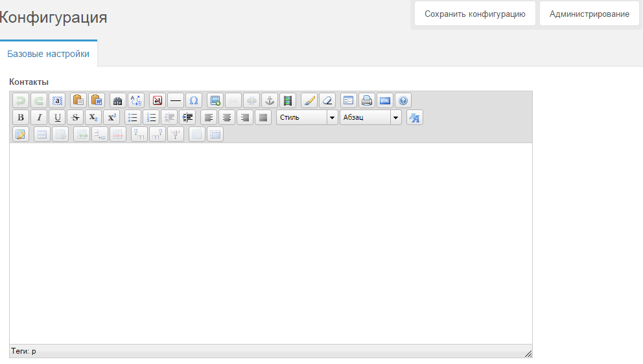This screenshot has height=364, width=643.
Task: Click the chain Insert Link icon
Action: (x=233, y=100)
